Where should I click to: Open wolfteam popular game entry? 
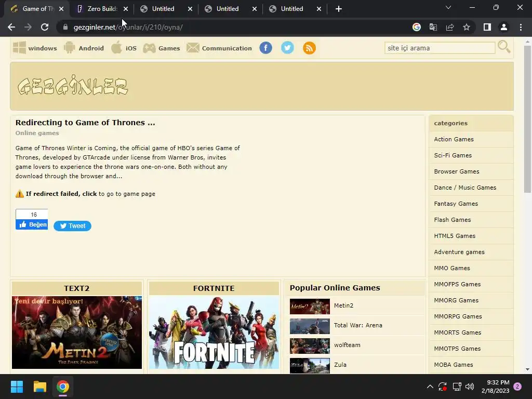[347, 345]
